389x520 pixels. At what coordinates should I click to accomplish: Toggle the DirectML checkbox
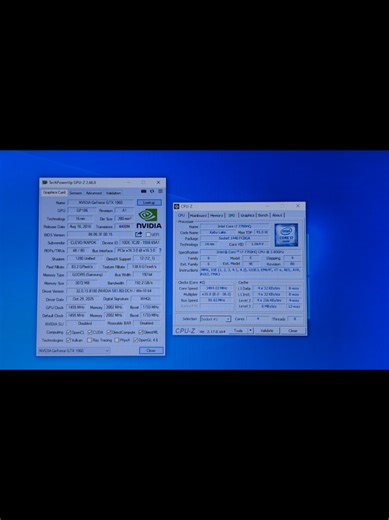(x=141, y=332)
